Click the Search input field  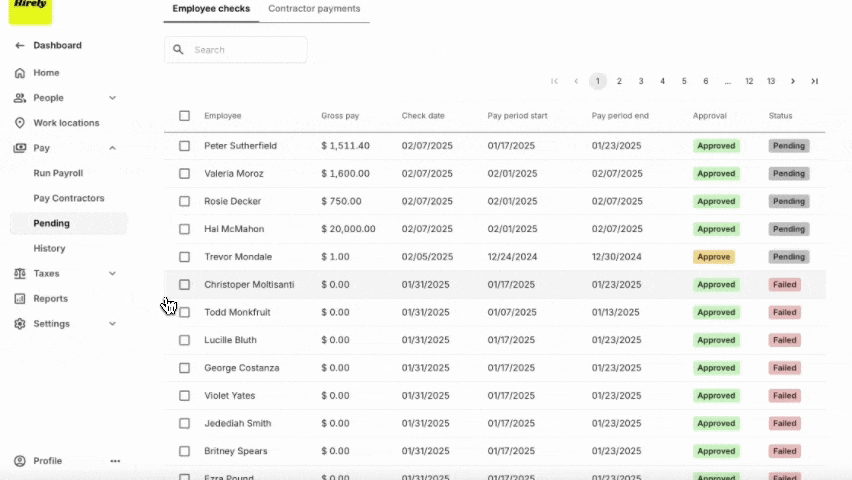pos(235,49)
